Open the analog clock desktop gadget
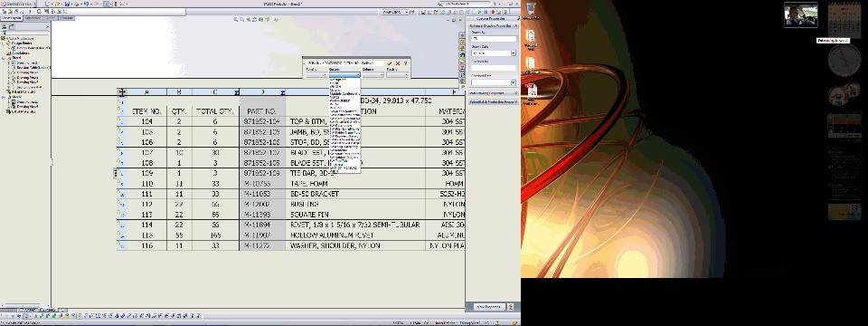 [x=844, y=60]
